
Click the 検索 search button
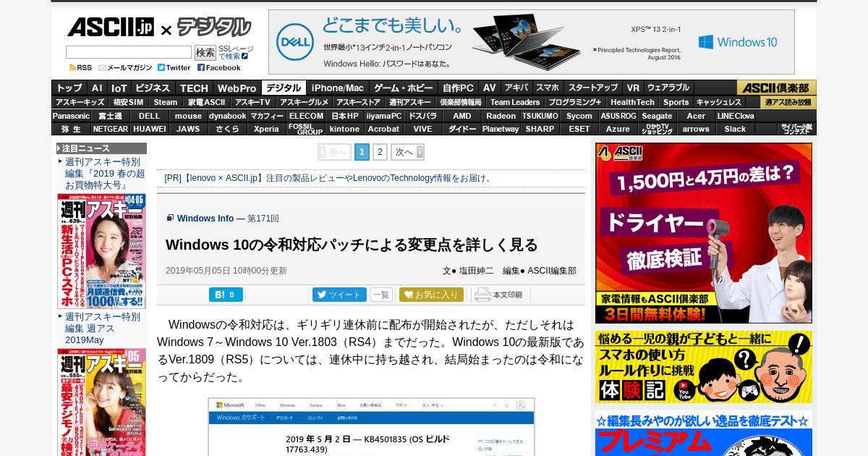point(205,53)
